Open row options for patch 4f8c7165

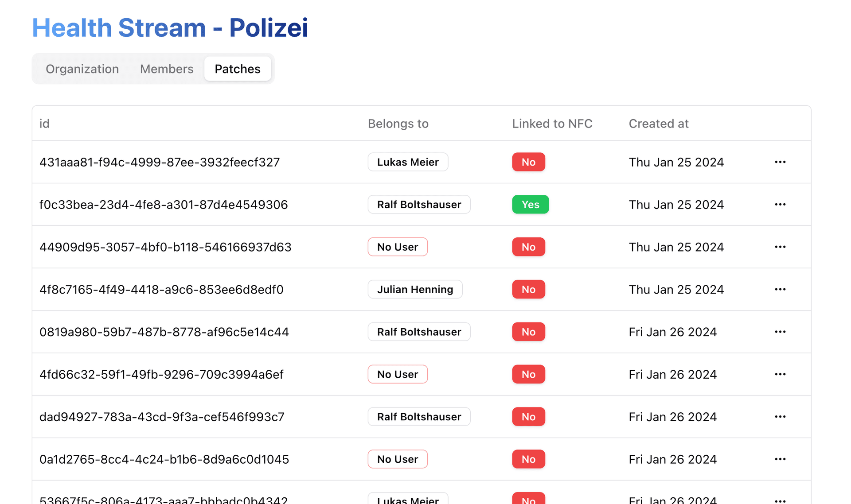click(x=780, y=290)
